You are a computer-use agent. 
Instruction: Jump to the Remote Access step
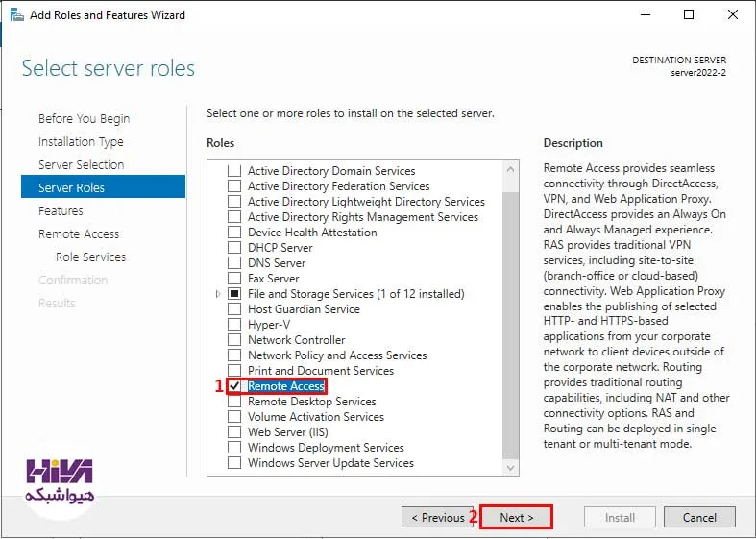point(79,233)
